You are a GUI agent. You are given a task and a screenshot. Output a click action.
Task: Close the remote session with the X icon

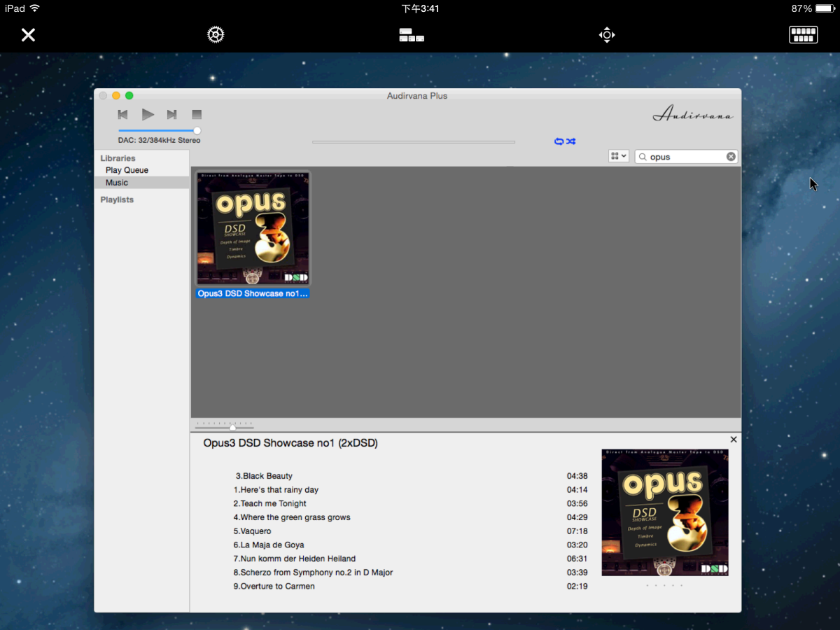[28, 35]
